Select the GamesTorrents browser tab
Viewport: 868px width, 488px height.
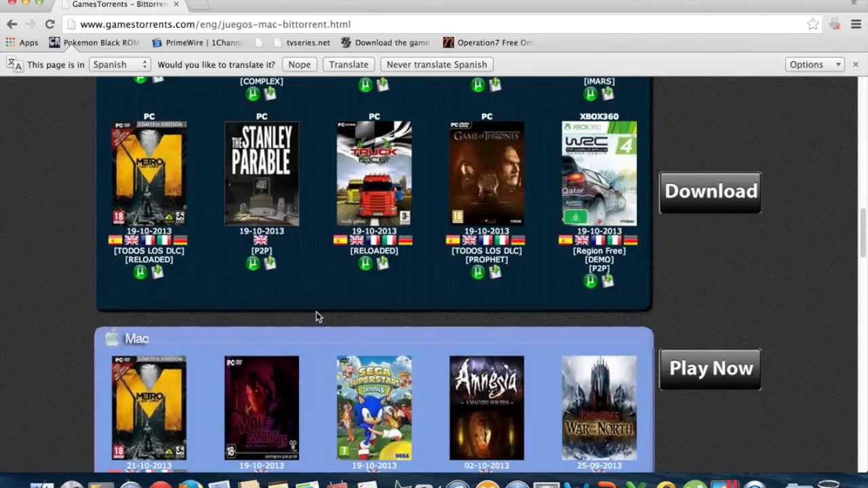coord(119,5)
